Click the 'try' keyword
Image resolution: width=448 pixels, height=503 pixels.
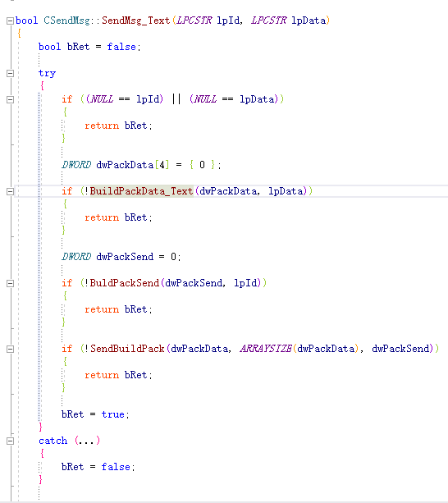[x=47, y=74]
